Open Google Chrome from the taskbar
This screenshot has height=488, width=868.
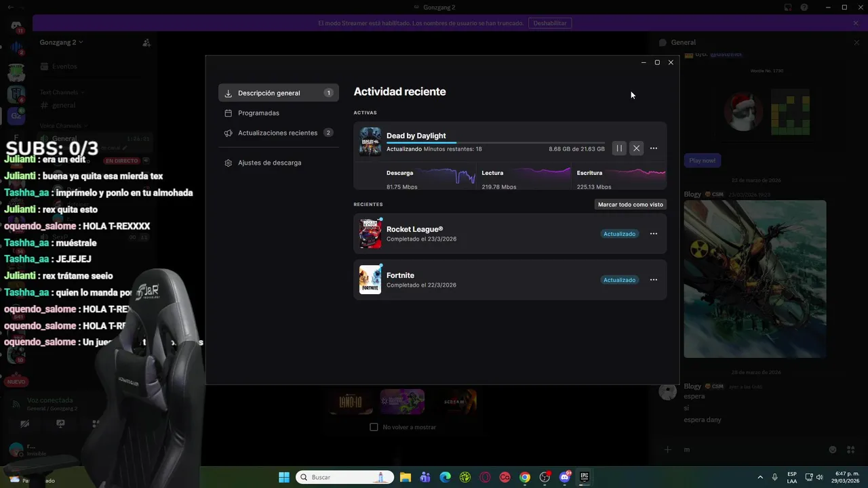[525, 477]
